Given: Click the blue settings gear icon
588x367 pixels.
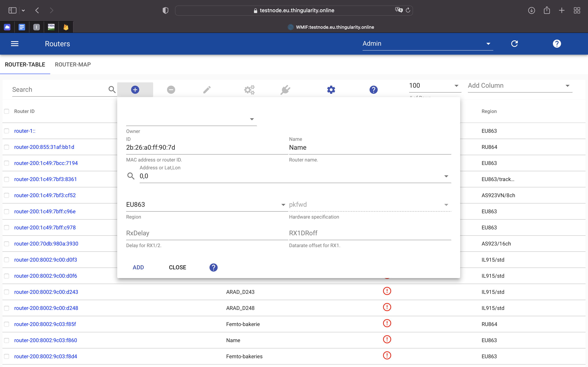Looking at the screenshot, I should pyautogui.click(x=331, y=90).
